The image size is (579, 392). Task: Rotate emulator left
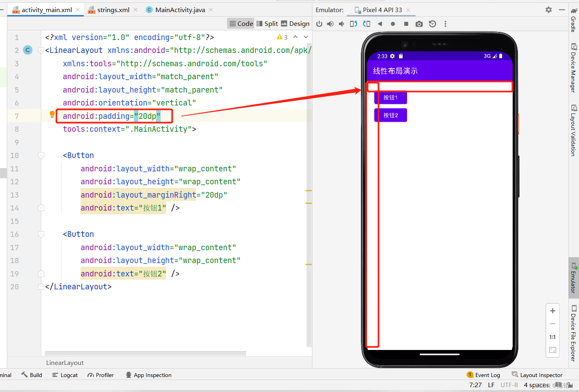354,24
